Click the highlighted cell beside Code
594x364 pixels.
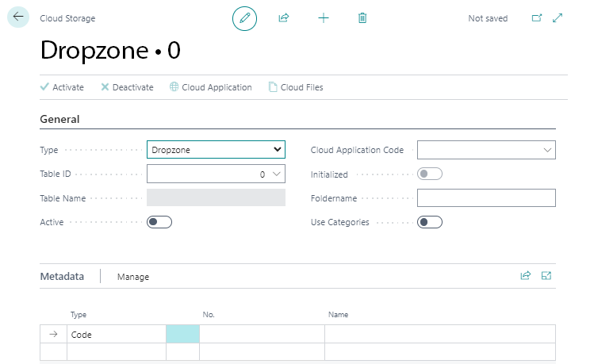click(182, 334)
